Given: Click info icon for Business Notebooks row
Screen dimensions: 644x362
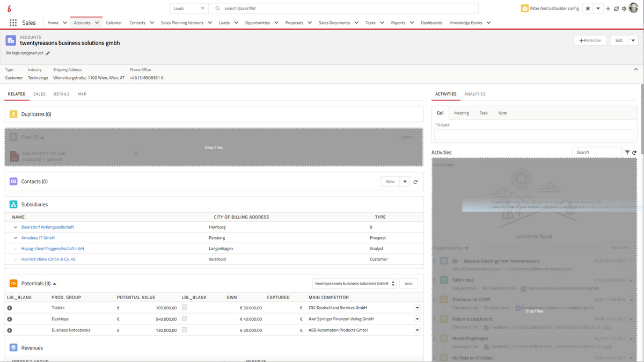Looking at the screenshot, I should point(10,330).
